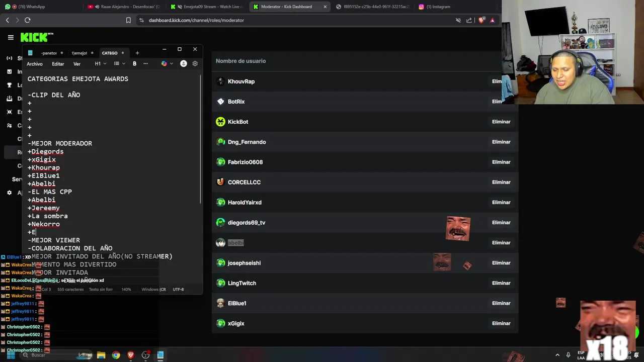Click the Notepad taskbar icon

pos(160,355)
